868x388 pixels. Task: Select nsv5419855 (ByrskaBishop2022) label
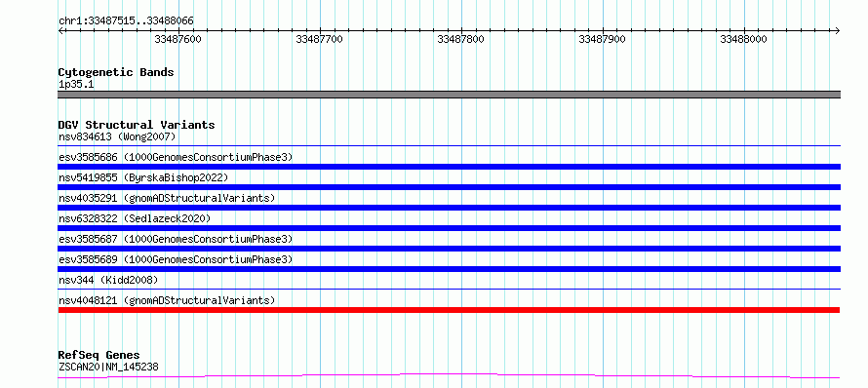coord(143,177)
